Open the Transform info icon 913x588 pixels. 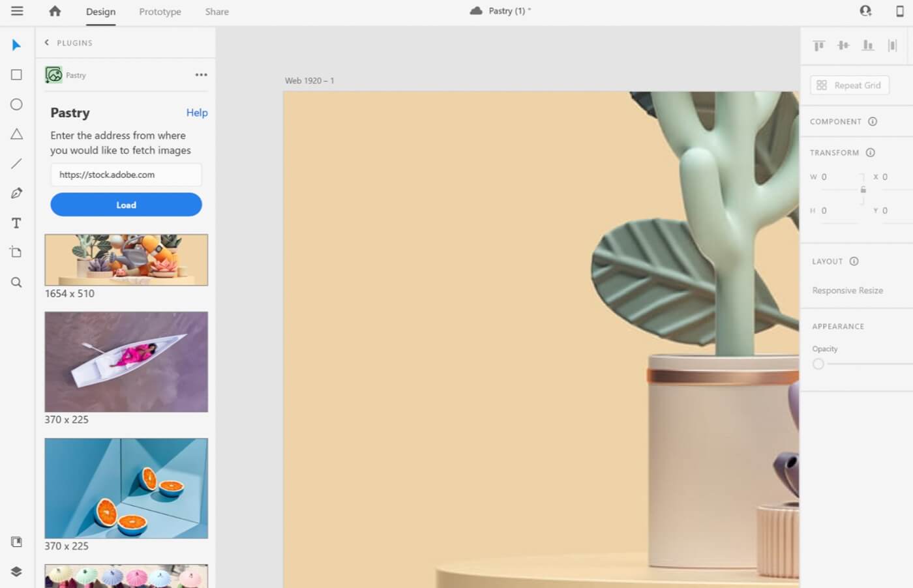pos(870,153)
